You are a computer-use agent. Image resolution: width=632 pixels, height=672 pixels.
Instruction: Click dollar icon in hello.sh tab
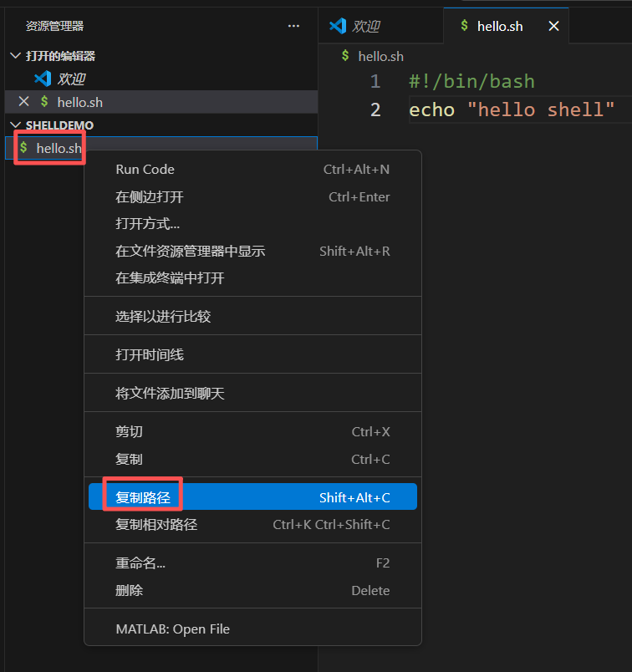pos(464,25)
